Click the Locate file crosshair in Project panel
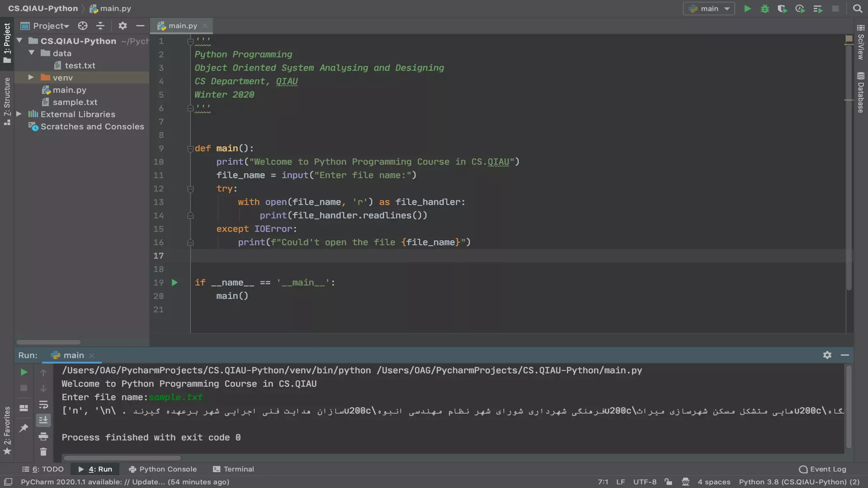This screenshot has height=488, width=868. pos(83,26)
